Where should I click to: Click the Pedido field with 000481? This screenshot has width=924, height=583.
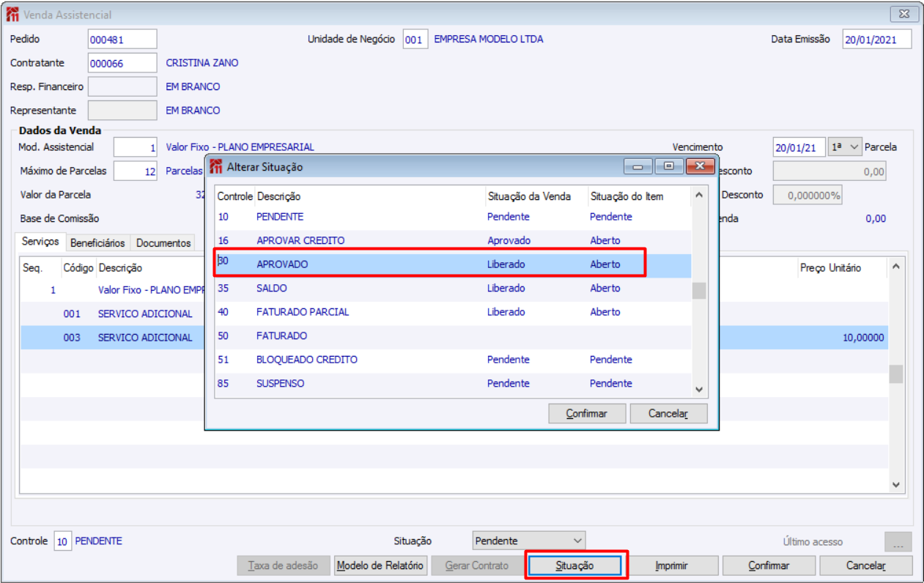point(122,39)
